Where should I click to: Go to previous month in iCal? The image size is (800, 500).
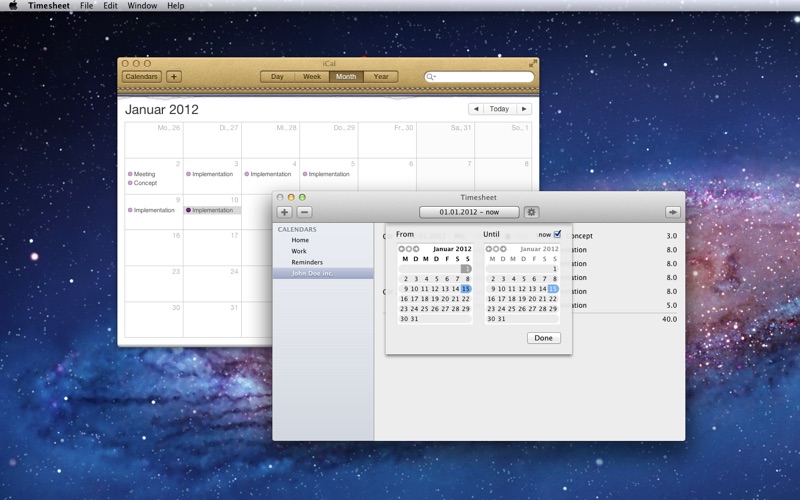pyautogui.click(x=476, y=109)
